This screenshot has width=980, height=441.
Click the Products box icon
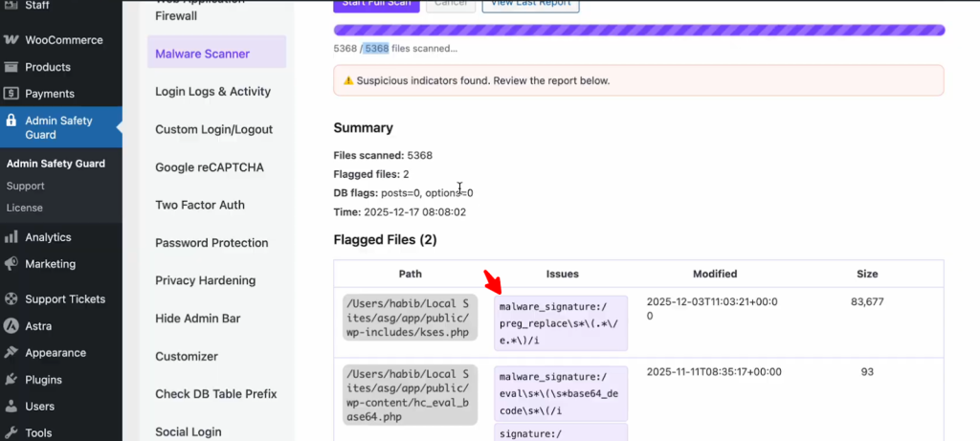pos(11,67)
